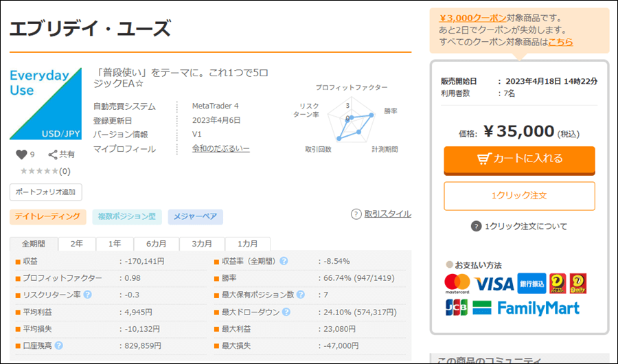Click question icon for 1クリック注文について
The image size is (618, 364).
click(x=476, y=227)
